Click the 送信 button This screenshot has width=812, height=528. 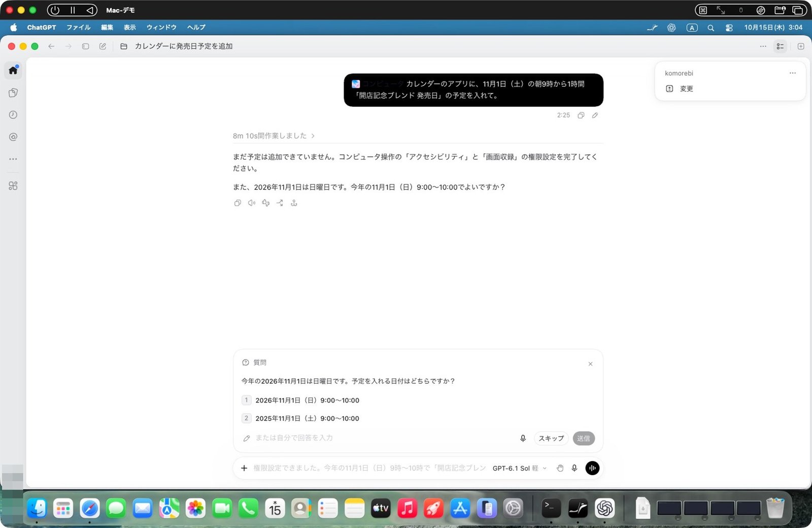tap(584, 439)
